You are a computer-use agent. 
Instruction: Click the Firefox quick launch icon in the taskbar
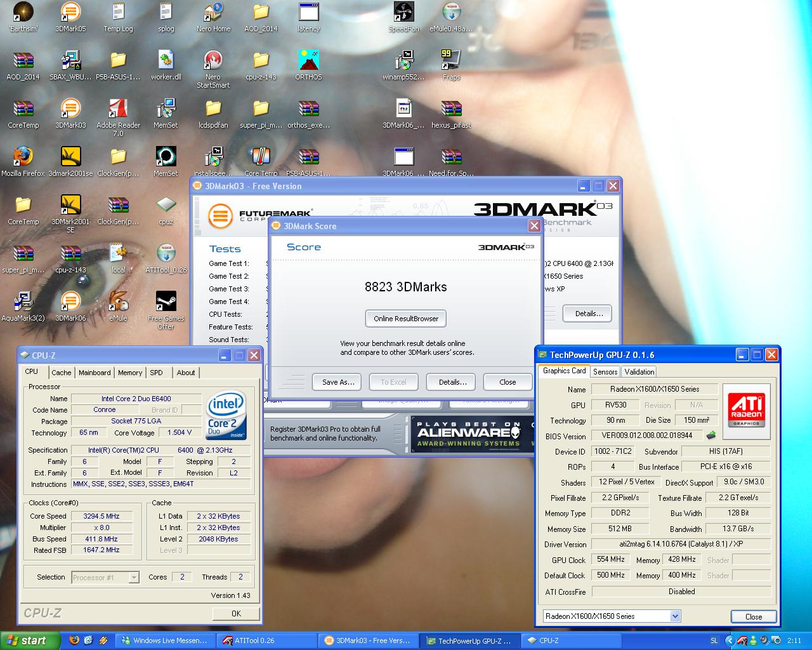[x=74, y=640]
